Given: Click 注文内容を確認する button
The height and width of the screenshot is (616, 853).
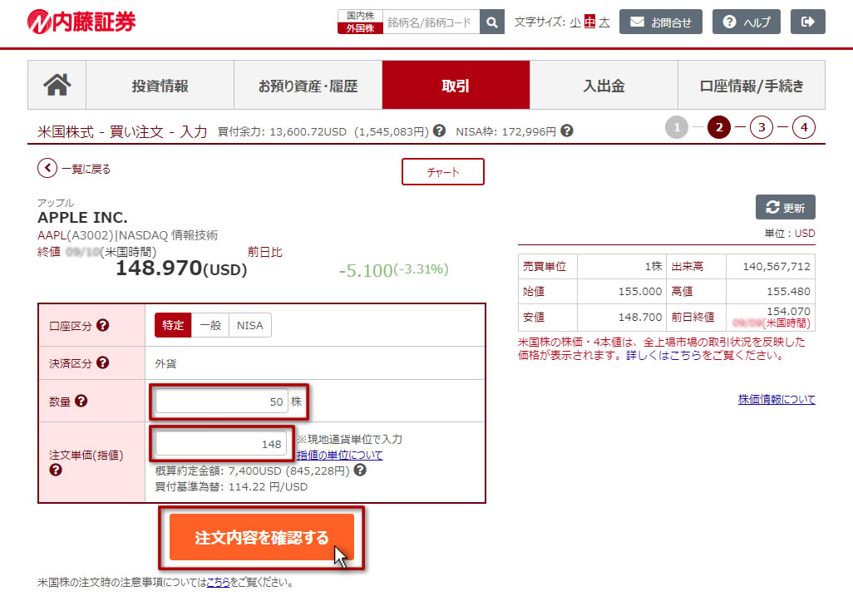Looking at the screenshot, I should tap(262, 537).
